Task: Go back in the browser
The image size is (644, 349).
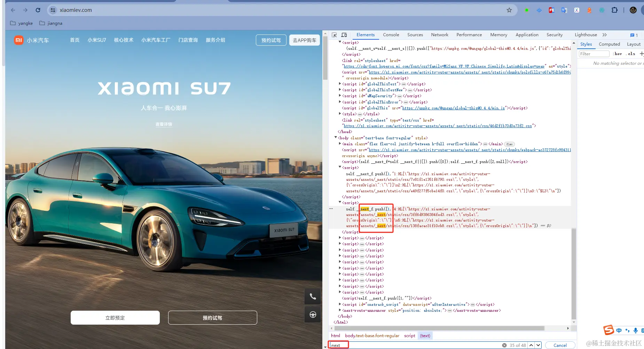Action: point(13,10)
